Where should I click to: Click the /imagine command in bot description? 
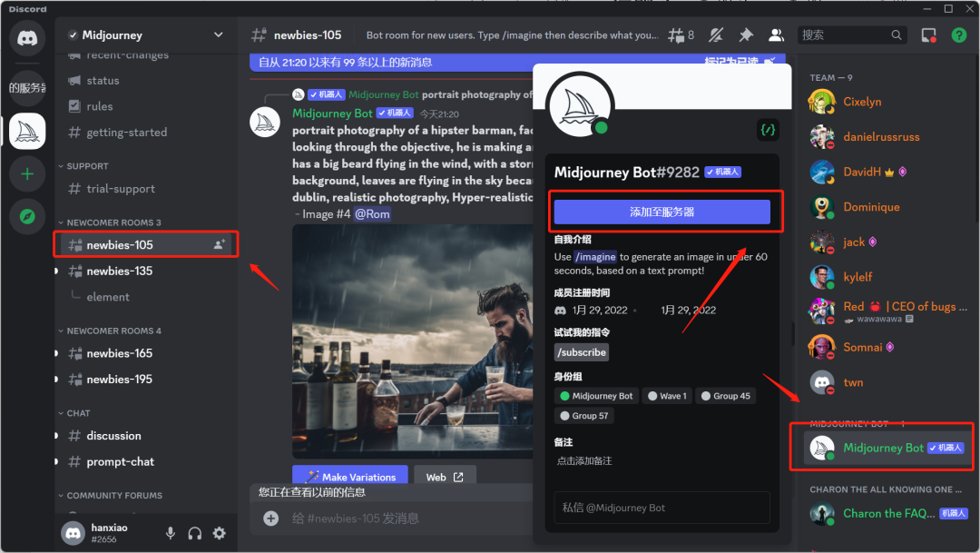tap(595, 256)
